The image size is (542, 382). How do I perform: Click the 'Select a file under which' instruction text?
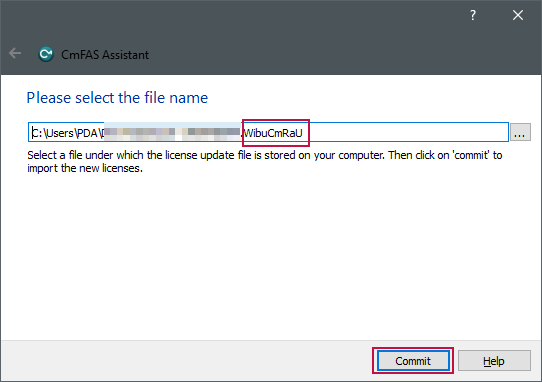(x=265, y=161)
